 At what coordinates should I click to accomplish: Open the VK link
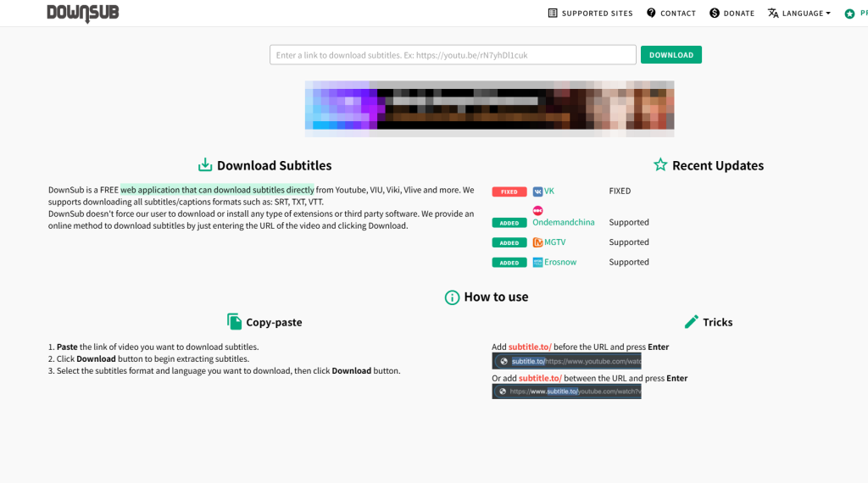pos(549,191)
